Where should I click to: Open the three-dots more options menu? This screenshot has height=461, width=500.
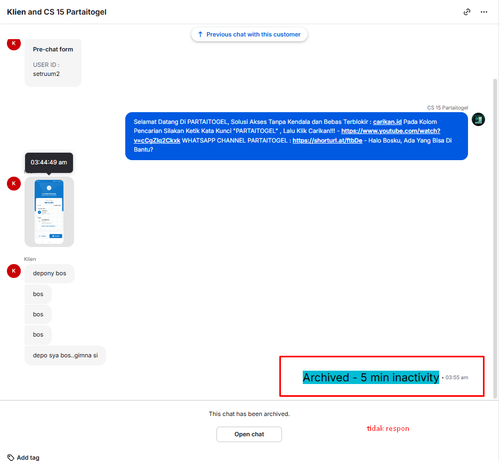click(x=484, y=12)
